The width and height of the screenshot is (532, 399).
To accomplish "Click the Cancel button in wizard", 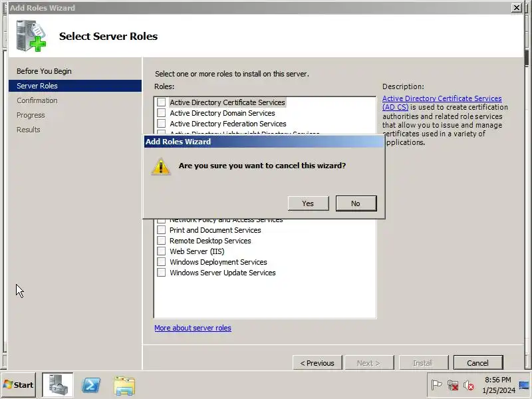I will coord(477,363).
